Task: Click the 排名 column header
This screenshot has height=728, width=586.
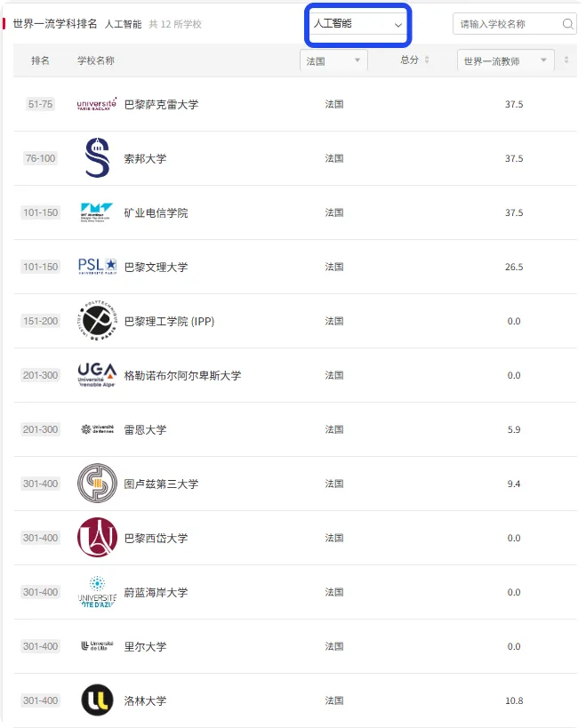Action: pyautogui.click(x=40, y=60)
